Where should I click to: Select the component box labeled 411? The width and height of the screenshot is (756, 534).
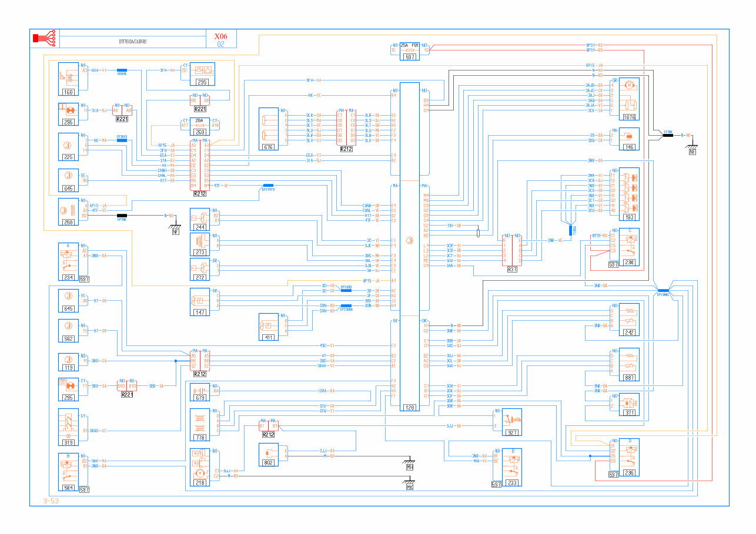click(x=269, y=327)
